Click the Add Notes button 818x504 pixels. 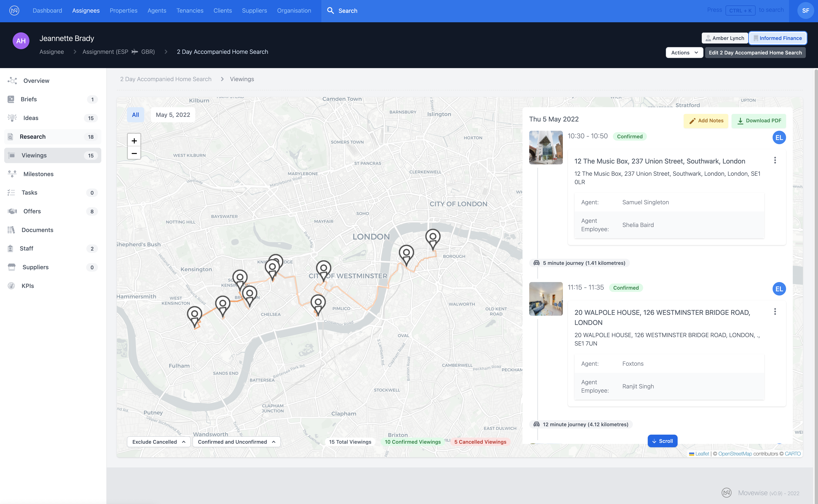[706, 121]
